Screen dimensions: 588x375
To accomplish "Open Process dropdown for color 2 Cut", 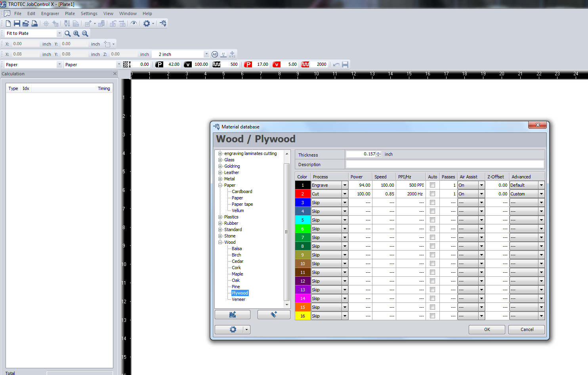I will (x=345, y=194).
